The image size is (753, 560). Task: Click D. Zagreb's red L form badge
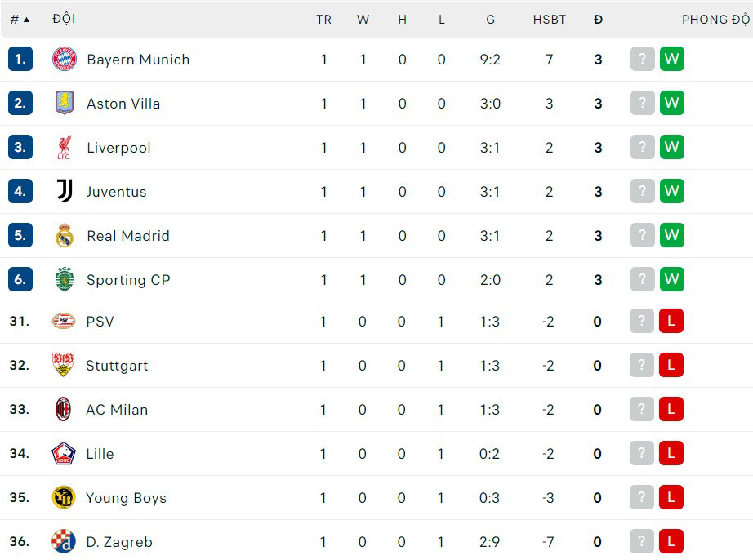coord(671,541)
